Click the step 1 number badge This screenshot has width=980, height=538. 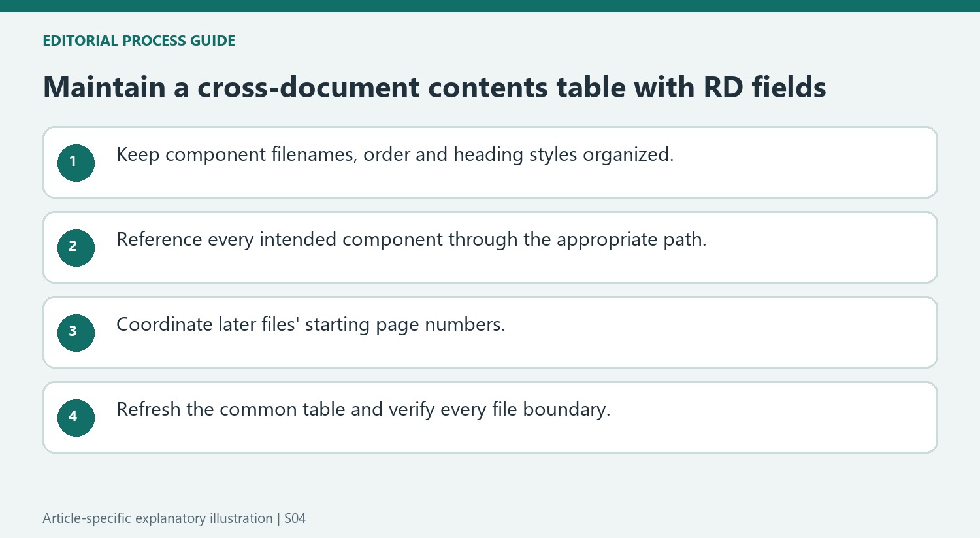[76, 163]
